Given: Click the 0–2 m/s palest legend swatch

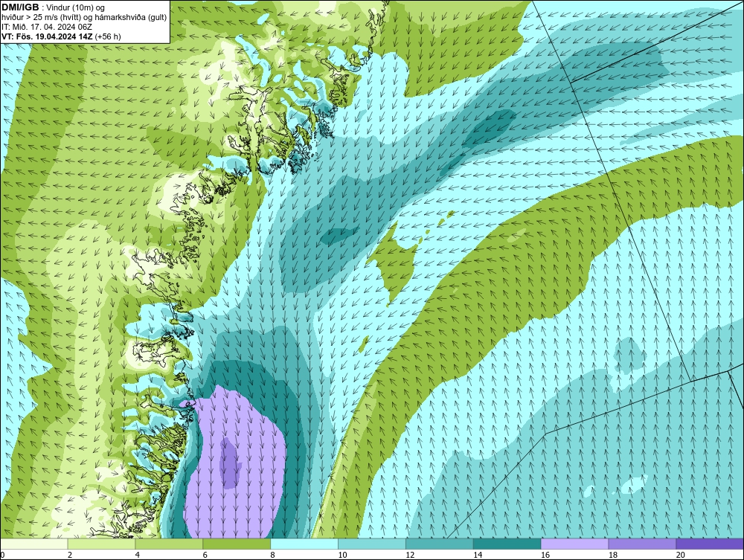Looking at the screenshot, I should click(34, 544).
